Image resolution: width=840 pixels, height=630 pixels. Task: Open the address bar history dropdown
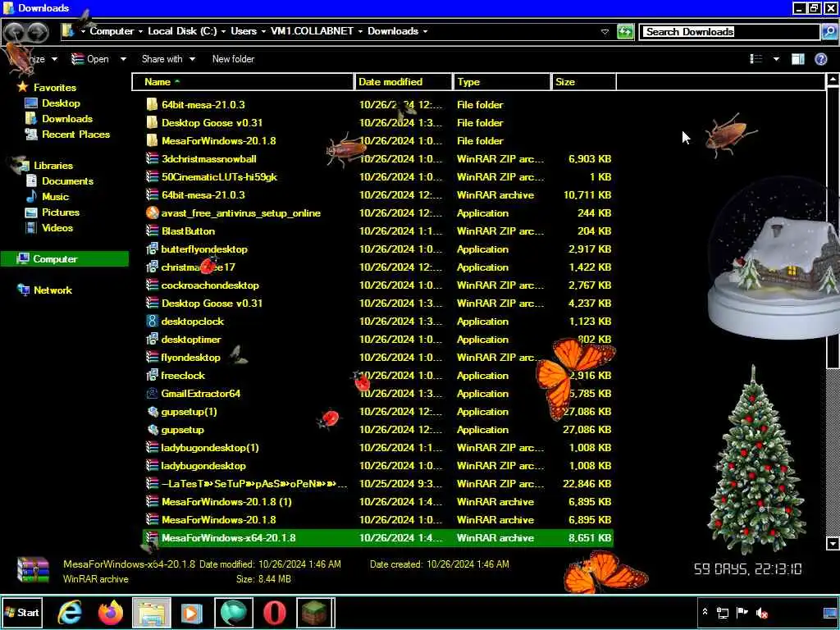tap(605, 32)
